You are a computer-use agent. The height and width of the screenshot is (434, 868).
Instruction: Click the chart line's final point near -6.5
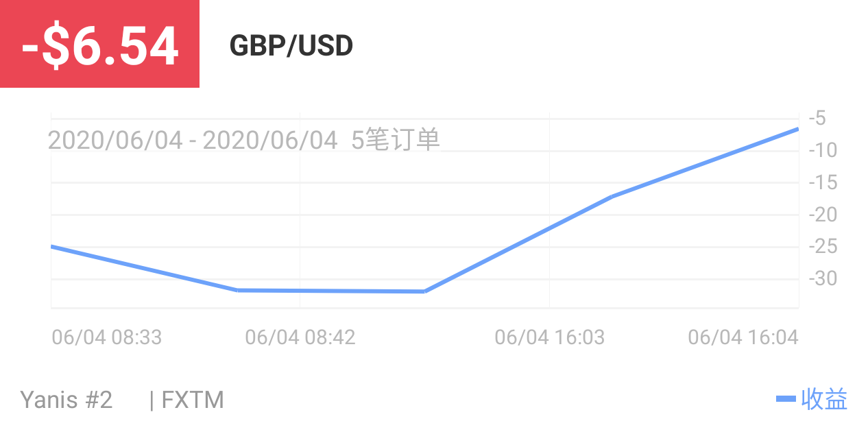tap(797, 129)
